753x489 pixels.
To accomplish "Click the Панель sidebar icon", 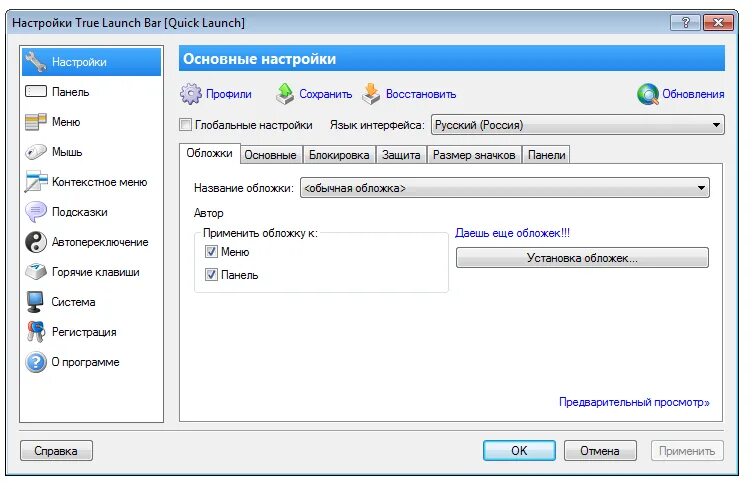I will pyautogui.click(x=36, y=91).
